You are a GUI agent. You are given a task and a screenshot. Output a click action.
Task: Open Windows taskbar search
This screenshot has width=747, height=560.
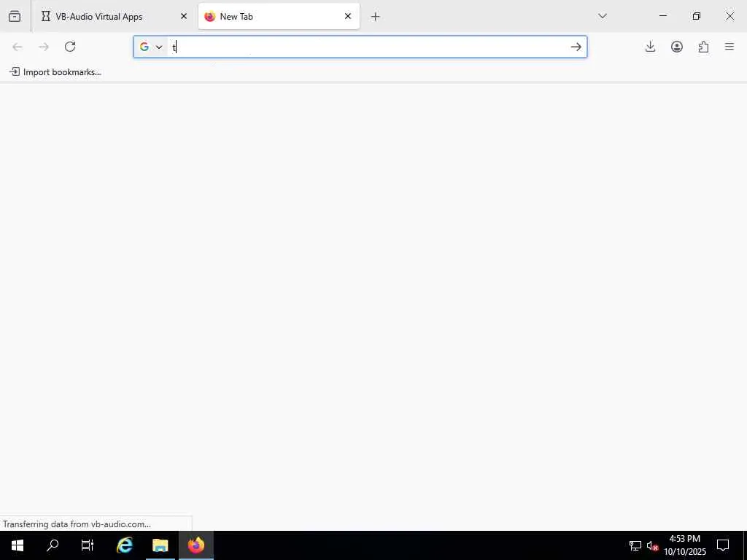53,545
